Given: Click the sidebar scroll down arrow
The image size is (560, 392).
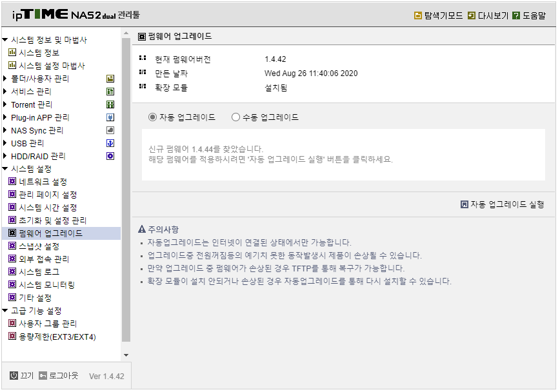Looking at the screenshot, I should click(126, 355).
